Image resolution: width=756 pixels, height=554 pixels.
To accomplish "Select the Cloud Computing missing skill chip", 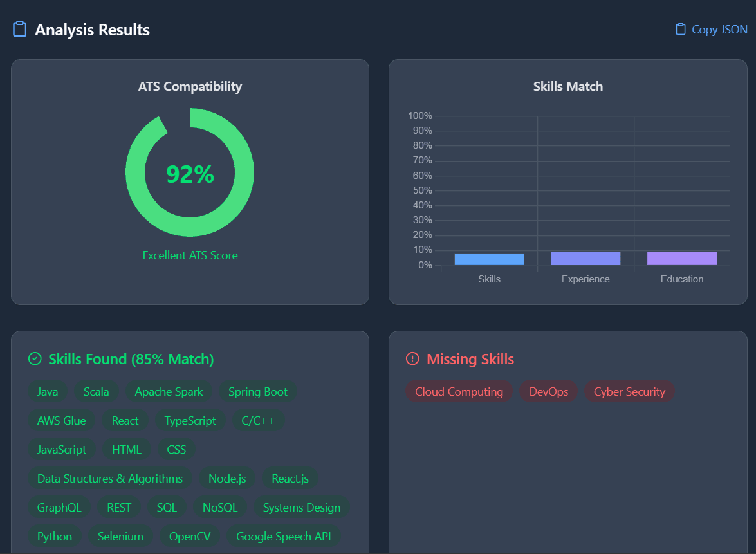I will (x=459, y=391).
